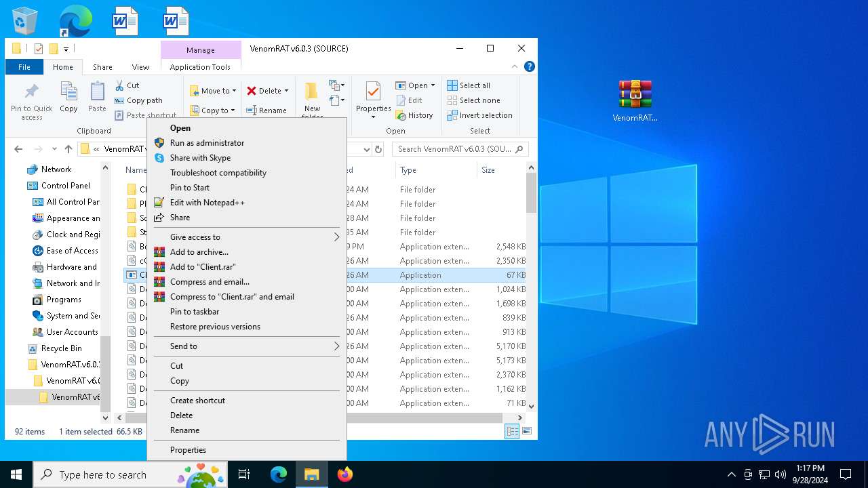The image size is (868, 488).
Task: Expand the Send to submenu
Action: 247,346
